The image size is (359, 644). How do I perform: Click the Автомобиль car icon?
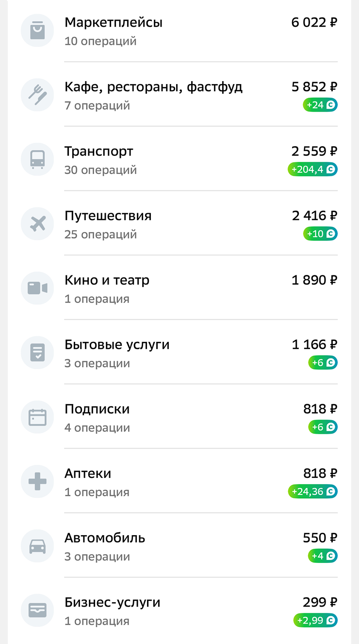37,546
